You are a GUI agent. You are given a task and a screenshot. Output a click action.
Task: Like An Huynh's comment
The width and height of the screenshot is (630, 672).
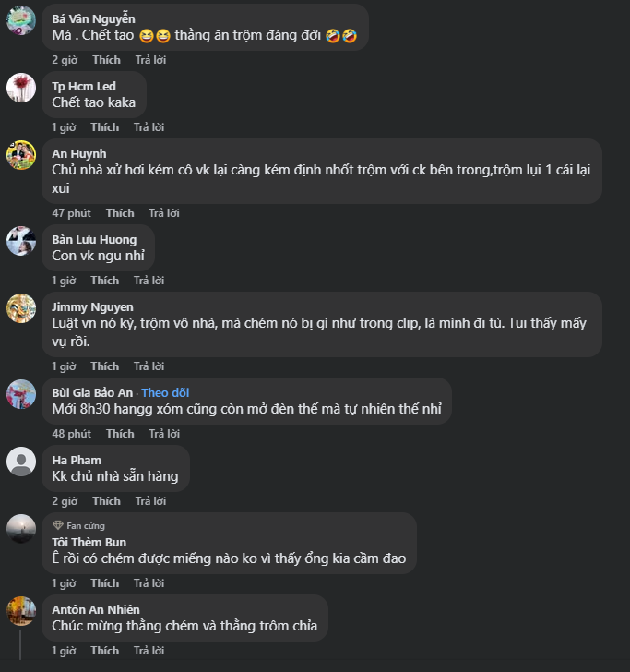tap(120, 213)
